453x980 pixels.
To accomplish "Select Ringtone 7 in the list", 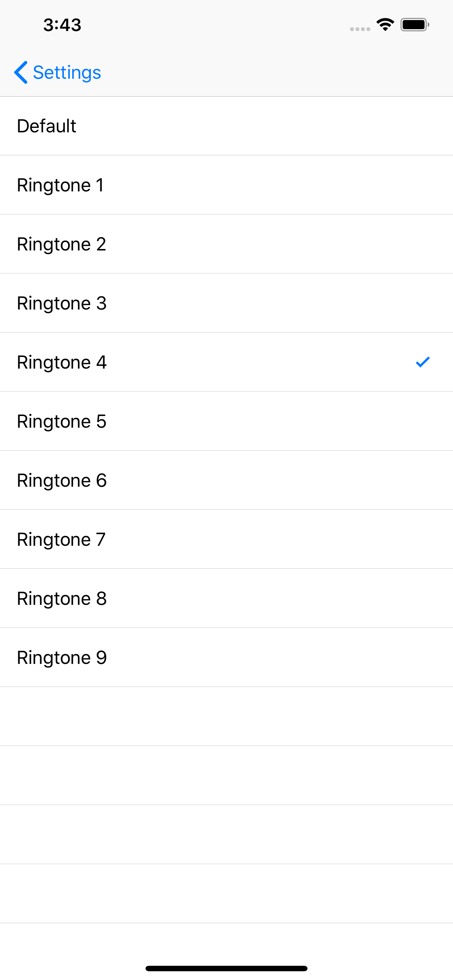I will coord(226,539).
